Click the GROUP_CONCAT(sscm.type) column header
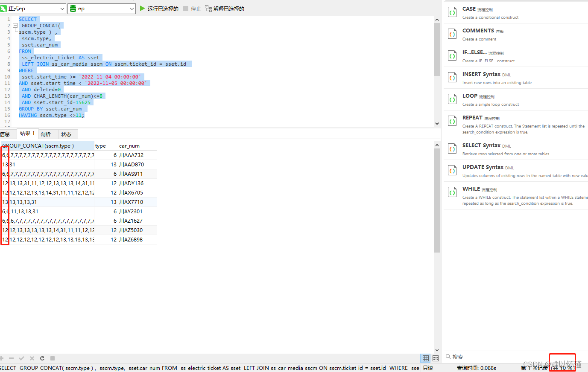 point(47,146)
